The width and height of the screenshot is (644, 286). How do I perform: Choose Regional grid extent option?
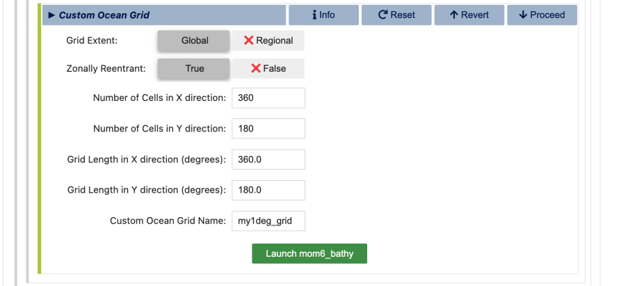click(268, 40)
